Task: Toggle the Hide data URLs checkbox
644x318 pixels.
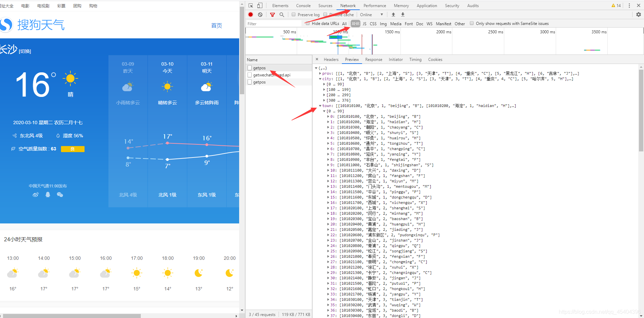Action: tap(308, 23)
